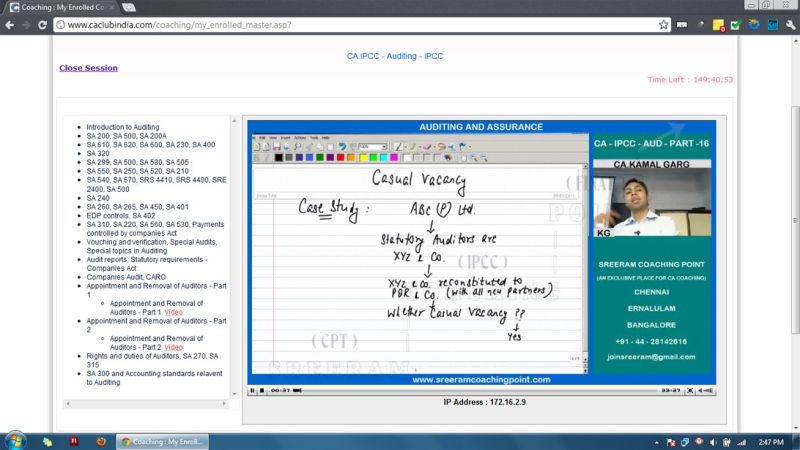The width and height of the screenshot is (800, 450).
Task: Go back to previous page
Action: pos(9,24)
